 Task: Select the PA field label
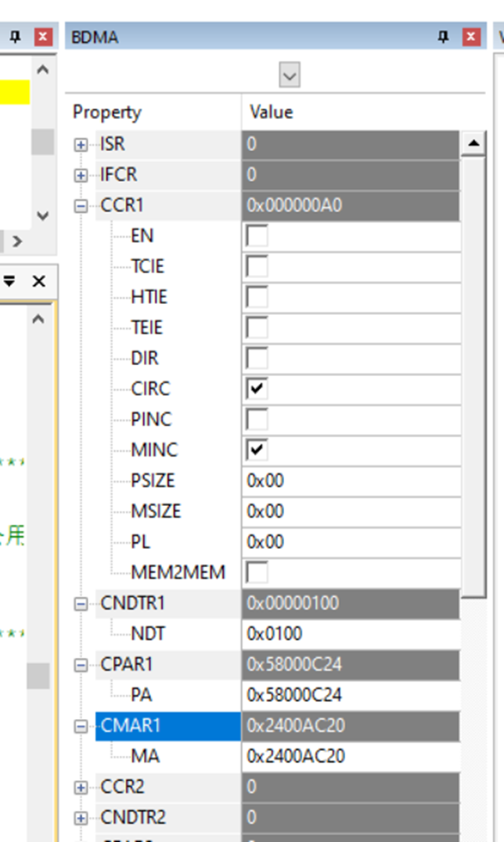click(x=142, y=695)
